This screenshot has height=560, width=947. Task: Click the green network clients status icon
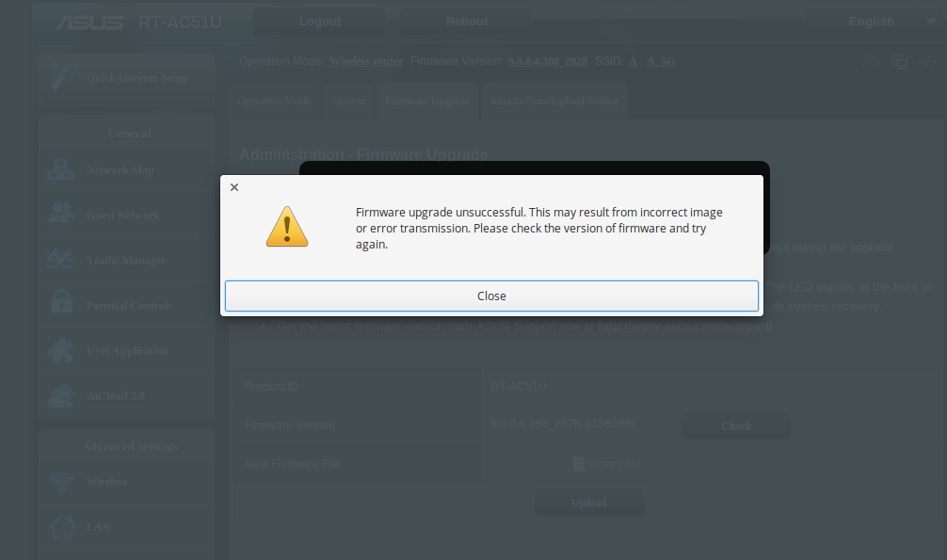(899, 61)
